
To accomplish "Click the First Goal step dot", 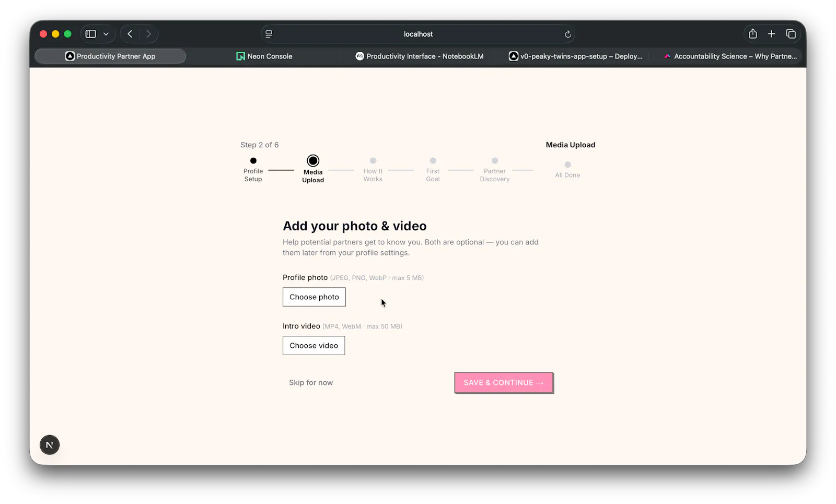I will click(433, 161).
